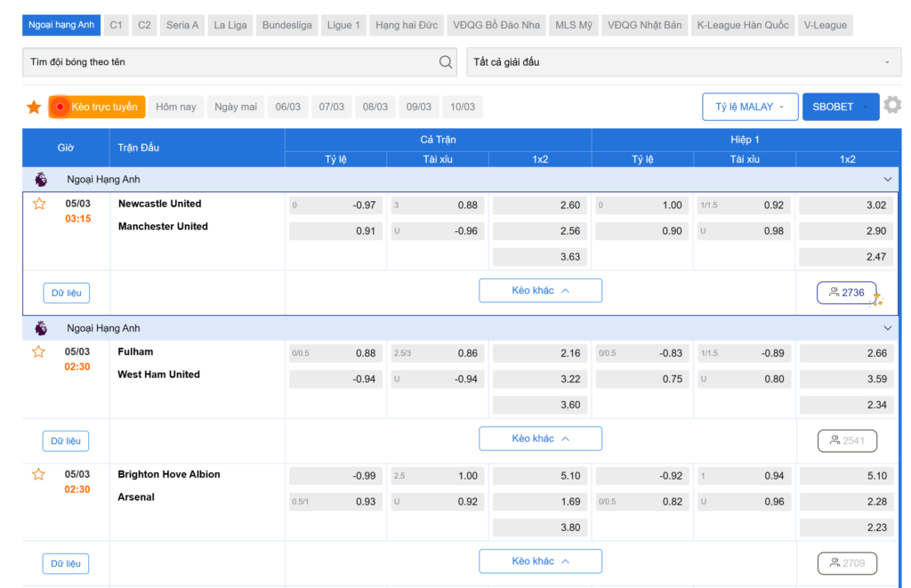Select Newcastle draw odds 3.63

pos(540,257)
